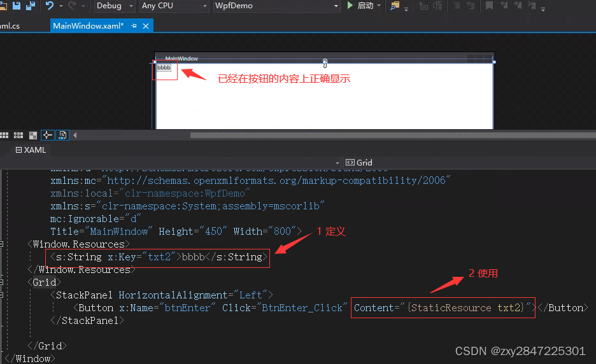Open the Debug configuration dropdown
The width and height of the screenshot is (596, 364).
click(113, 6)
